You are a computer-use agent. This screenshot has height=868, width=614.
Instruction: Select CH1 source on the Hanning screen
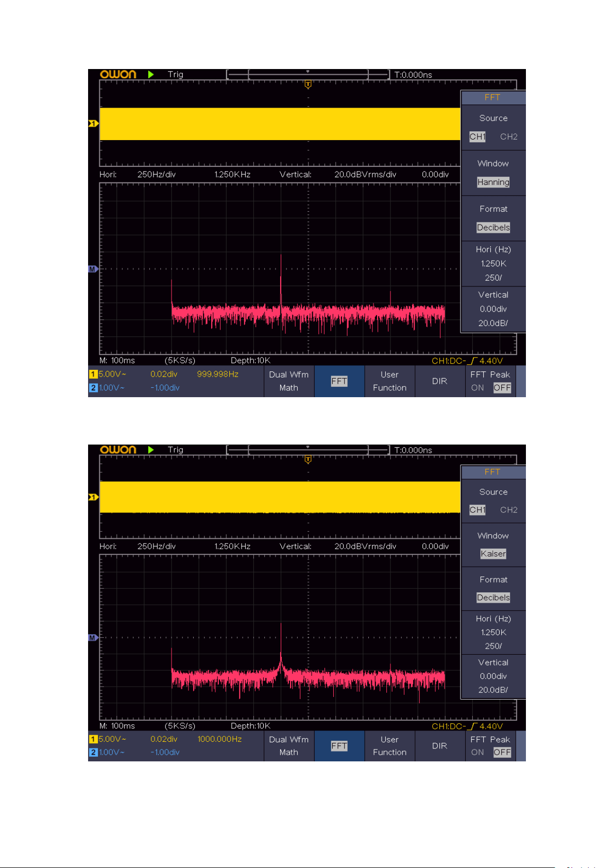pyautogui.click(x=477, y=137)
